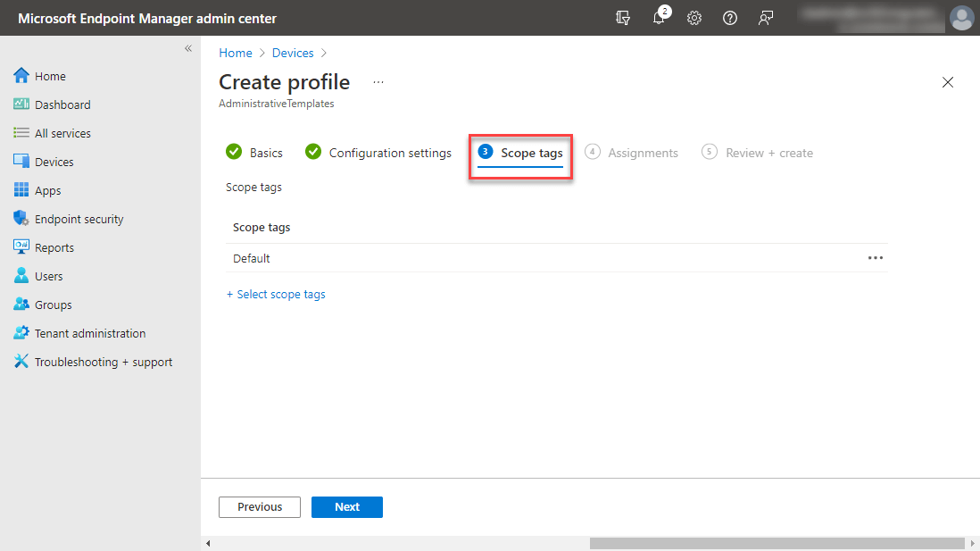This screenshot has width=980, height=551.
Task: Open the account avatar menu
Action: [x=961, y=18]
